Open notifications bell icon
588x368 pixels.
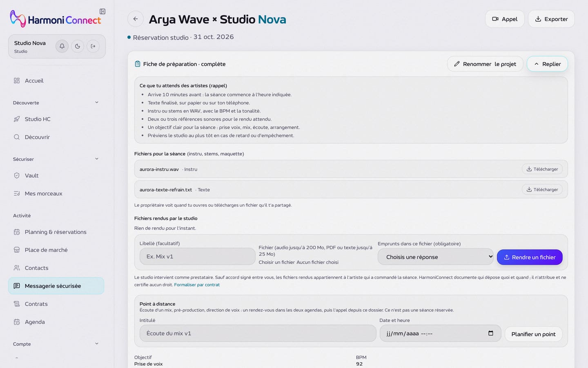pos(62,46)
